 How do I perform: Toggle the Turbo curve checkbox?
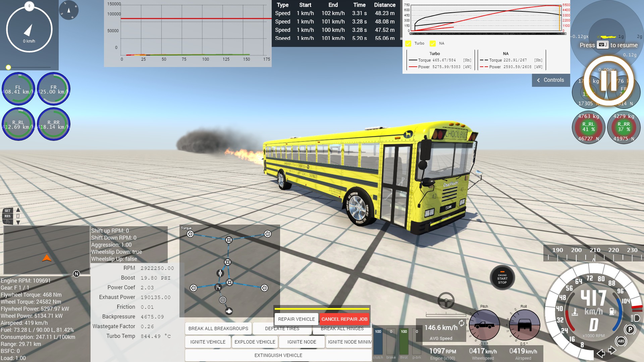pyautogui.click(x=408, y=43)
